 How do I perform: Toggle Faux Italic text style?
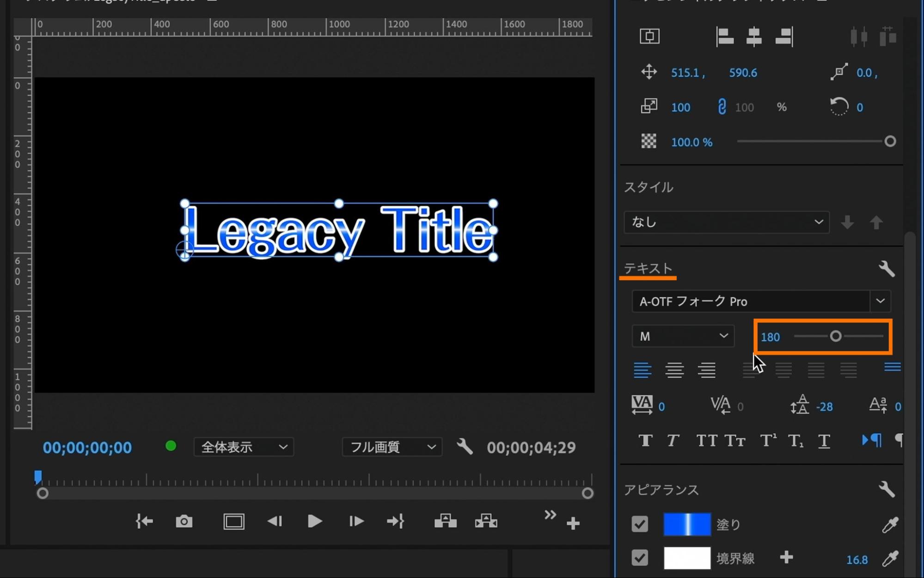tap(673, 441)
